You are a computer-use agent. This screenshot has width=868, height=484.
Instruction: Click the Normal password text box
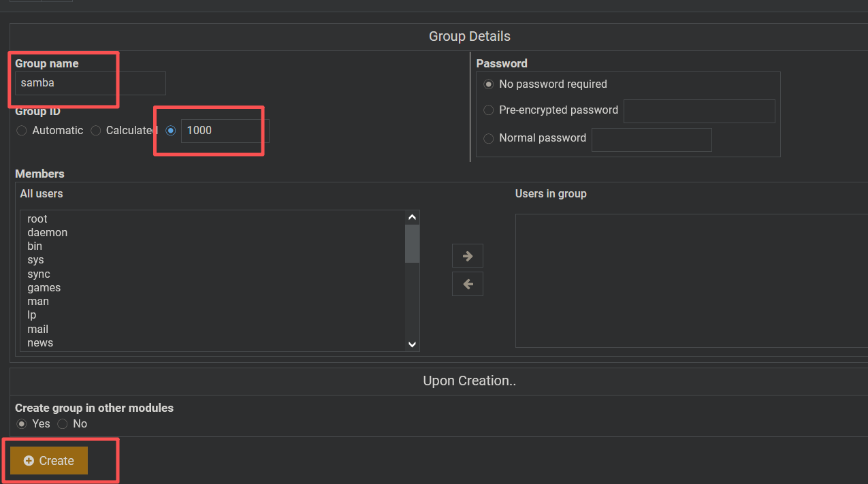(x=652, y=139)
